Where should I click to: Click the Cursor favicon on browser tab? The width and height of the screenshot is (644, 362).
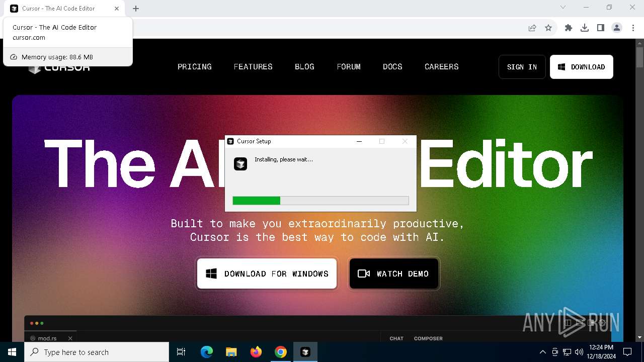14,9
